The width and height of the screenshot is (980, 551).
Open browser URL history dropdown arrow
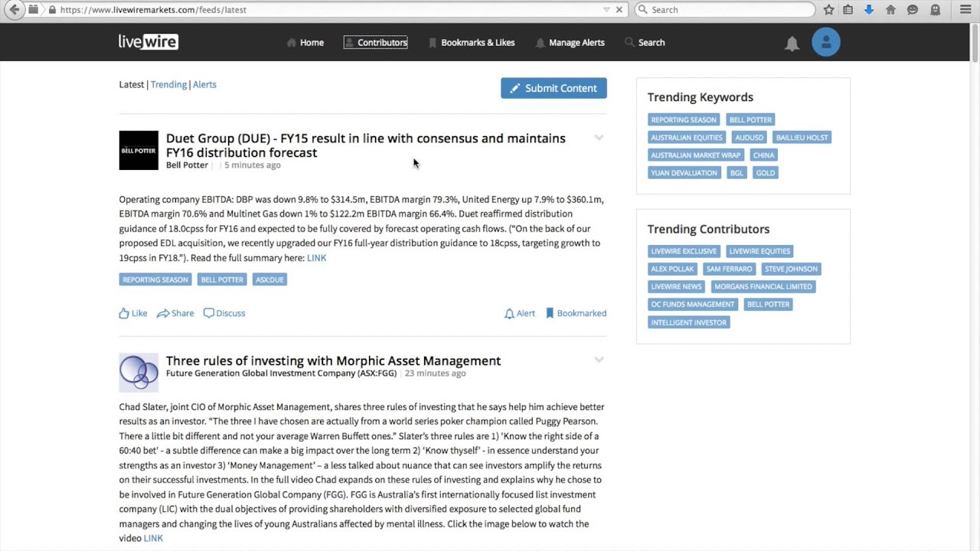(x=606, y=10)
